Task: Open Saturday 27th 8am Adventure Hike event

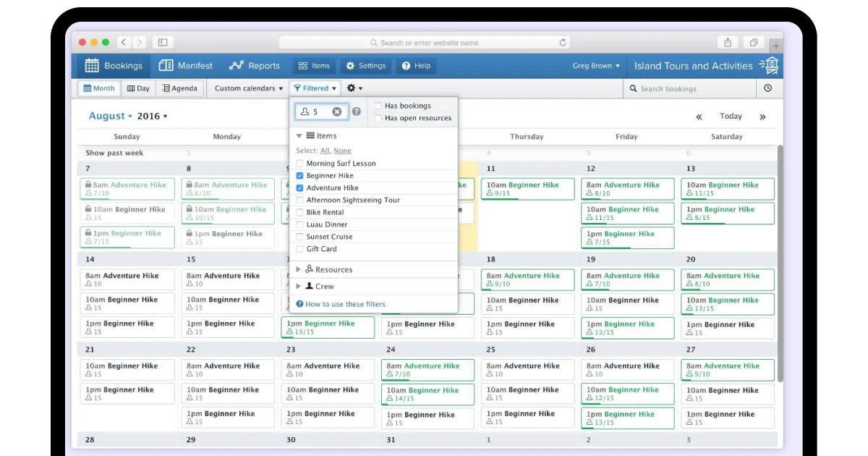Action: (728, 371)
